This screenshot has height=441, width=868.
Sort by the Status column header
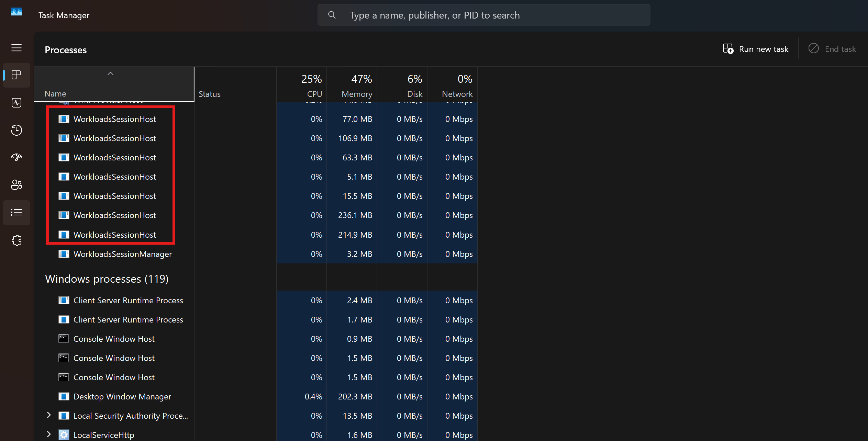[x=235, y=84]
